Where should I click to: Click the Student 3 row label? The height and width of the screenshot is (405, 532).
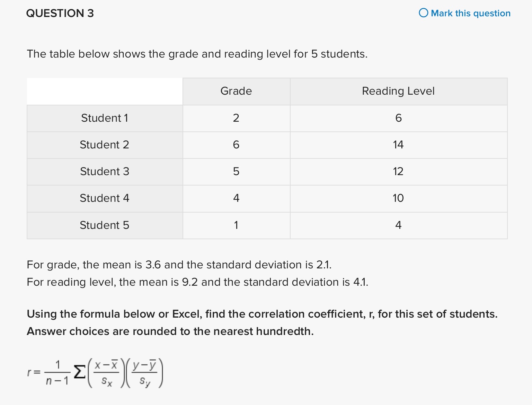click(x=104, y=172)
